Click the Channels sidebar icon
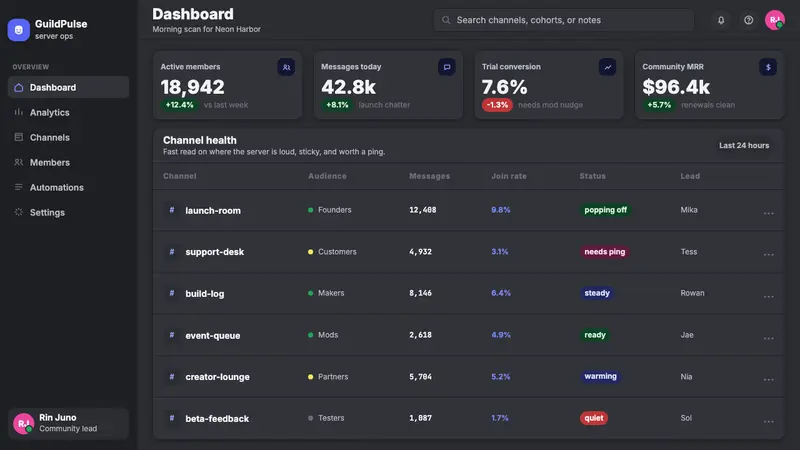Screen dimensions: 800x450 point(19,137)
